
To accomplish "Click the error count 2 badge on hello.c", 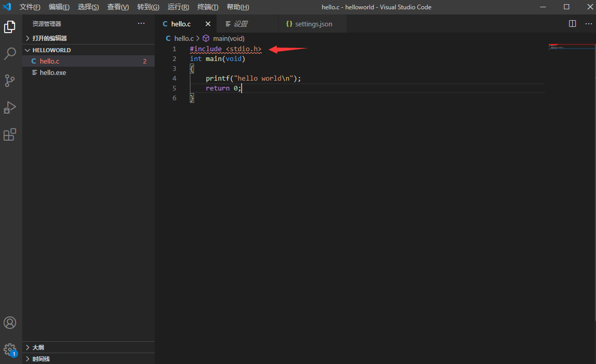I will [x=145, y=61].
